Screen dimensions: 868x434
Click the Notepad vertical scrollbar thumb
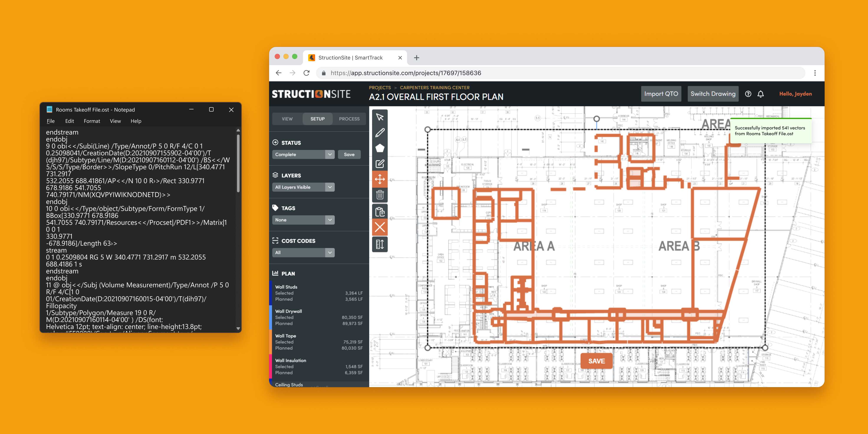click(x=238, y=163)
